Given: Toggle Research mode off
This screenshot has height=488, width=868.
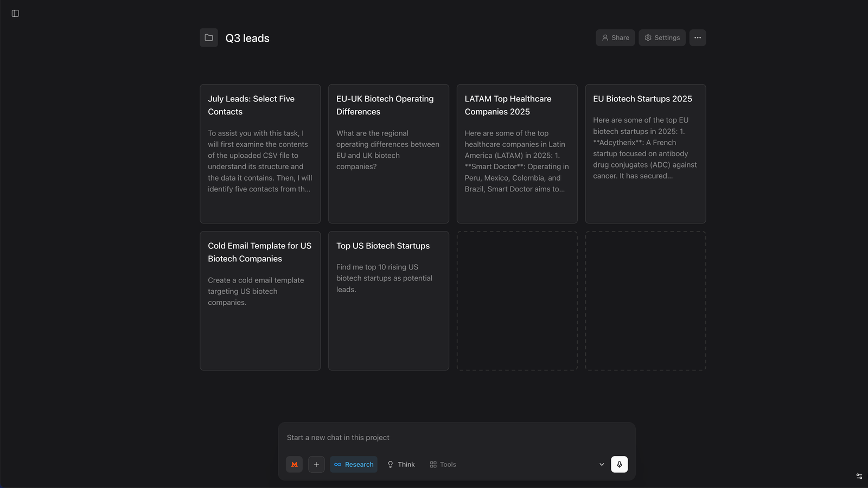Looking at the screenshot, I should (353, 464).
